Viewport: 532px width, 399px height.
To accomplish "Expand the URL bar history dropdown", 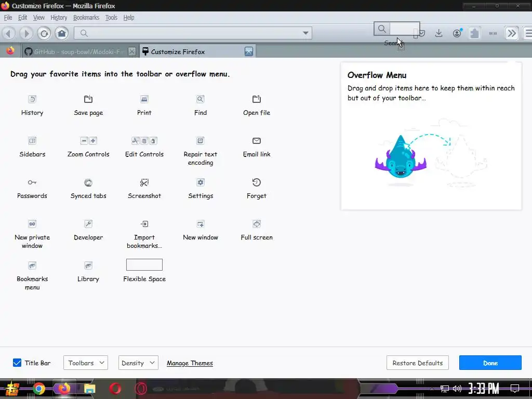I will click(305, 33).
